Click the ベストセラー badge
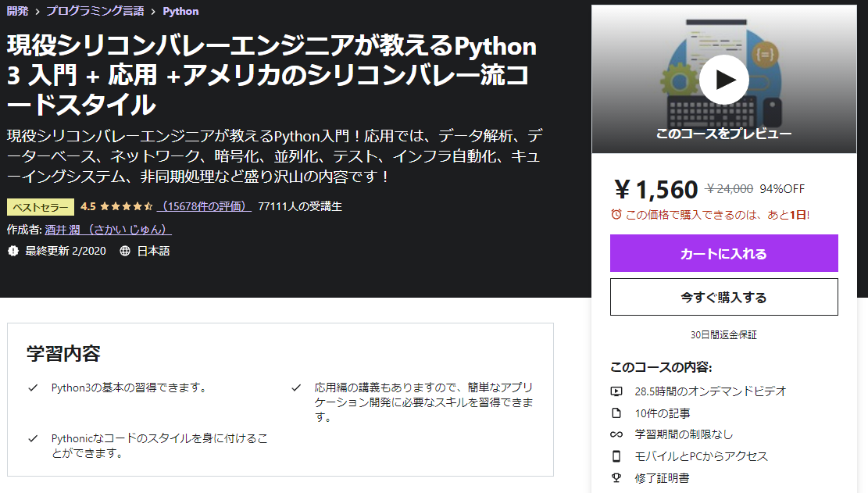 coord(41,207)
